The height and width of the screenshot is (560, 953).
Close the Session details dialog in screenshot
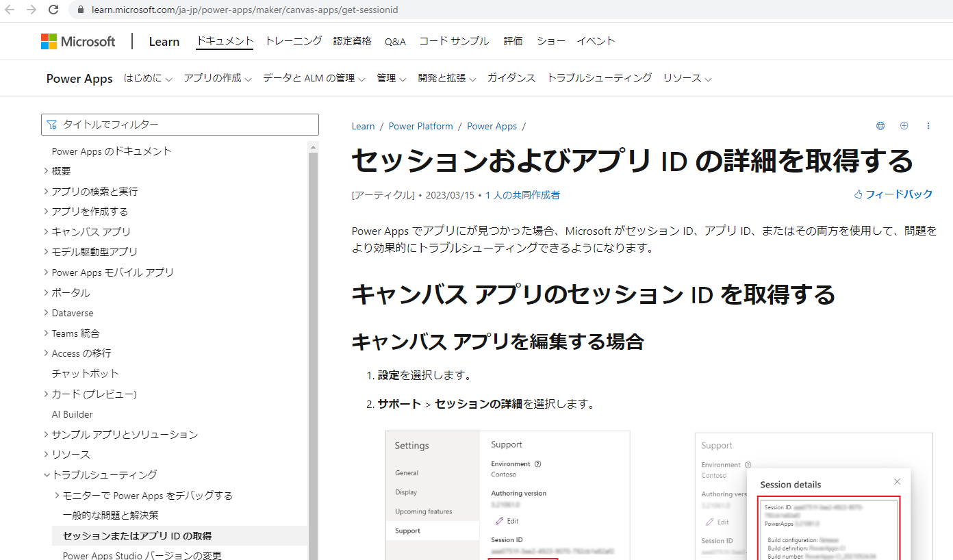tap(897, 482)
